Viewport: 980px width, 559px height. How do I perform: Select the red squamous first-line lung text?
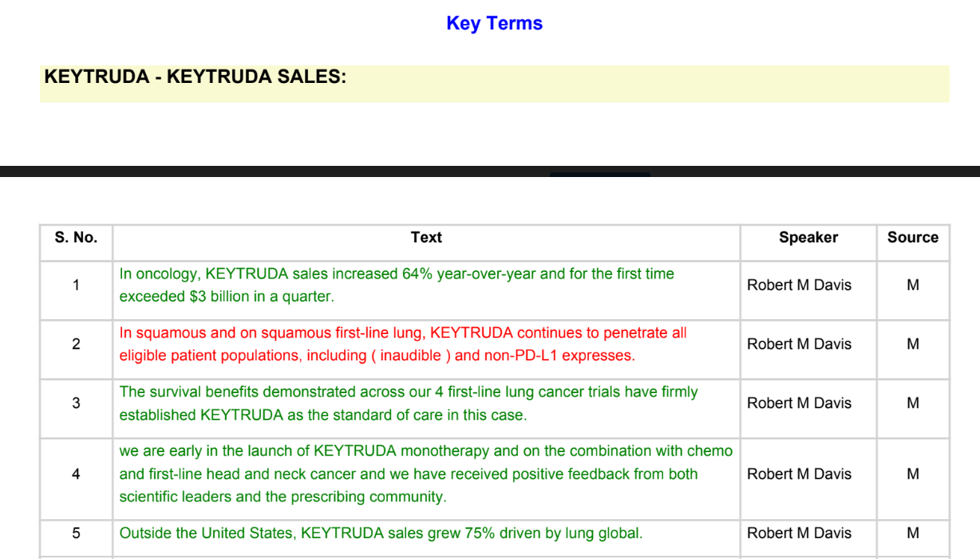pos(403,344)
